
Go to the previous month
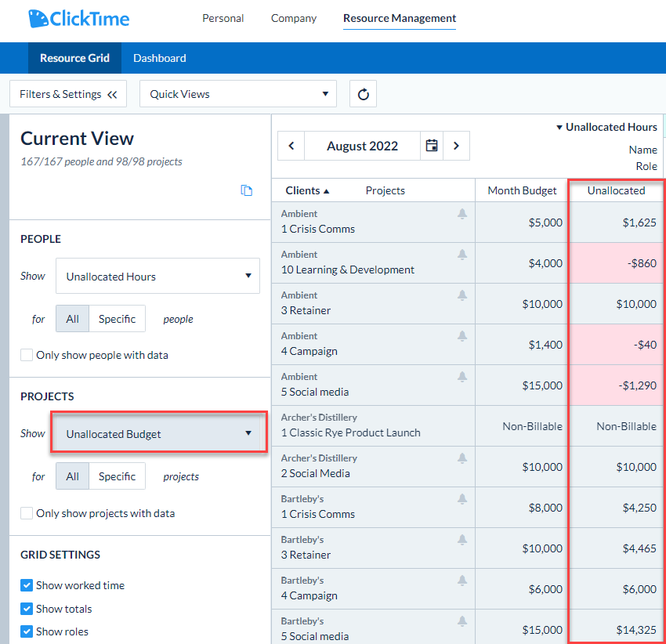(291, 146)
